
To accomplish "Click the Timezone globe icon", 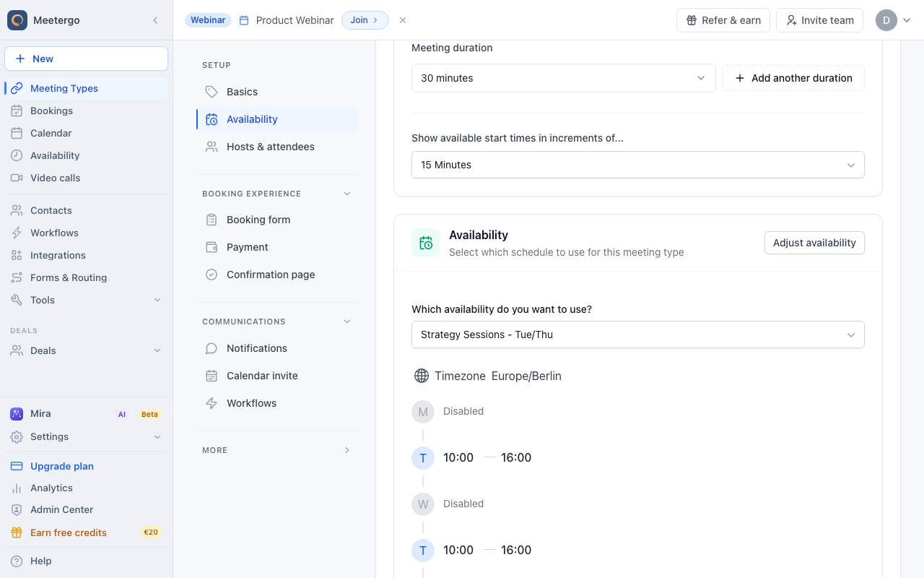I will pyautogui.click(x=422, y=376).
